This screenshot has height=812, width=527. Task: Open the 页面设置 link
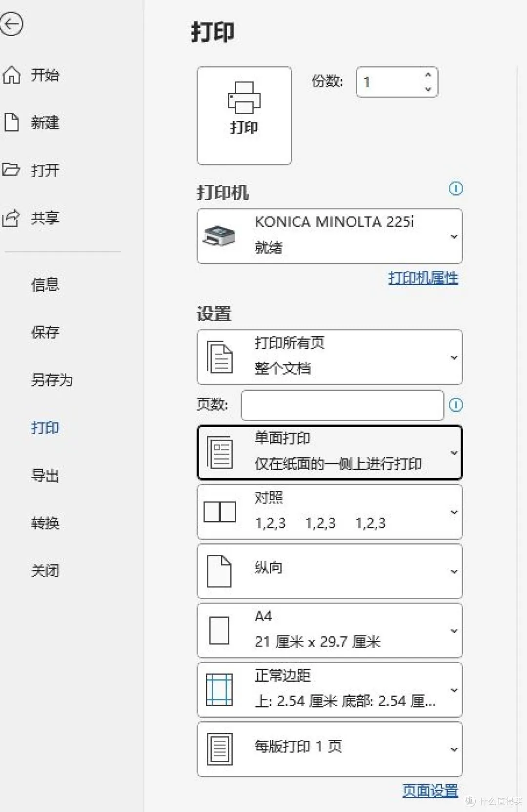coord(430,791)
